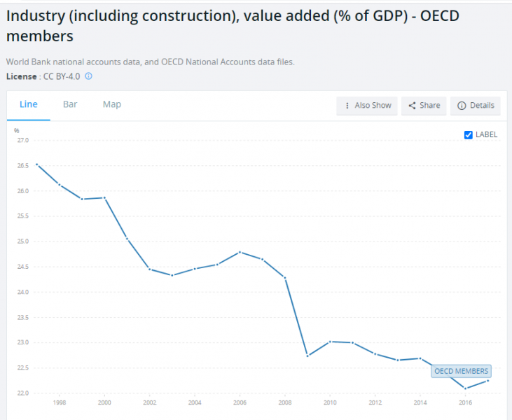Viewport: 512px width, 420px height.
Task: Click the info icon on Details button
Action: (462, 106)
